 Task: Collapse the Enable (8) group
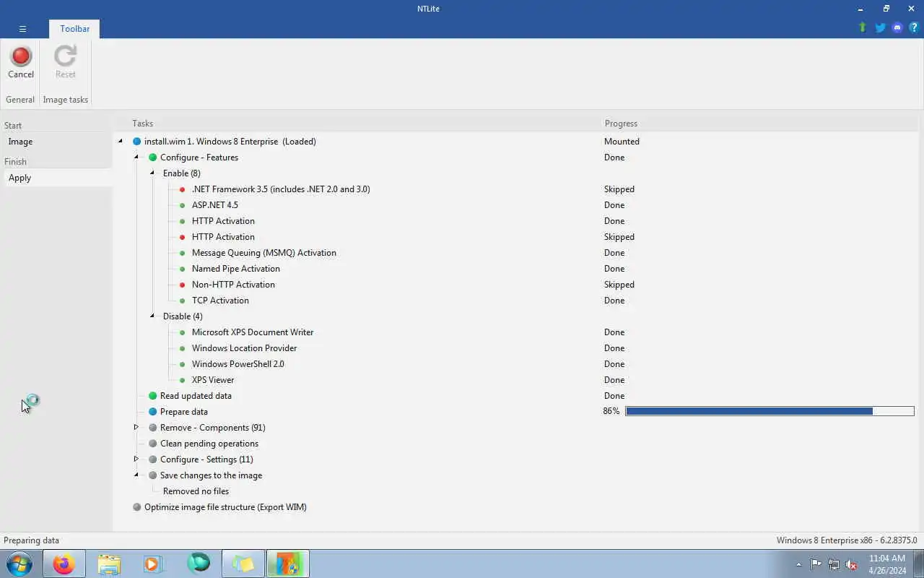click(x=152, y=173)
